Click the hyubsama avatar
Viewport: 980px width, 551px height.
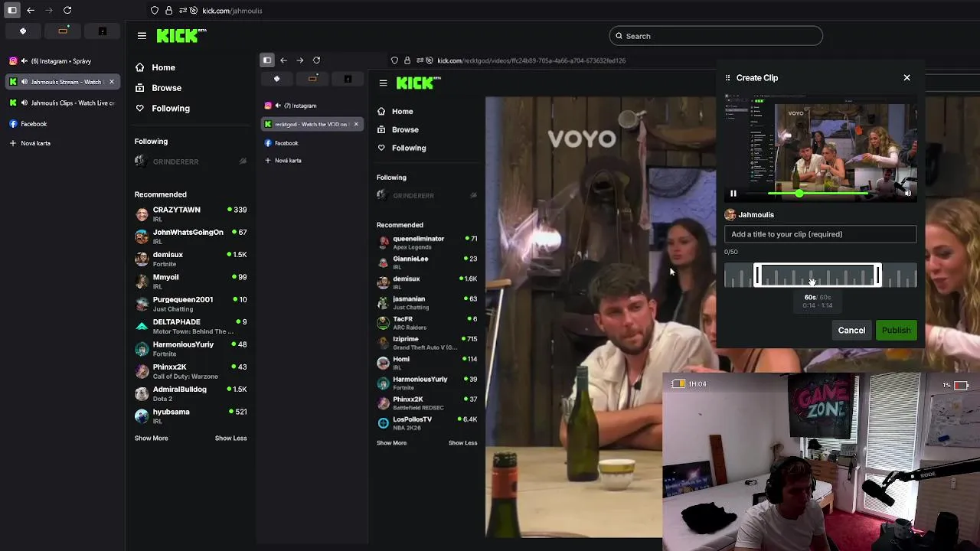tap(142, 416)
